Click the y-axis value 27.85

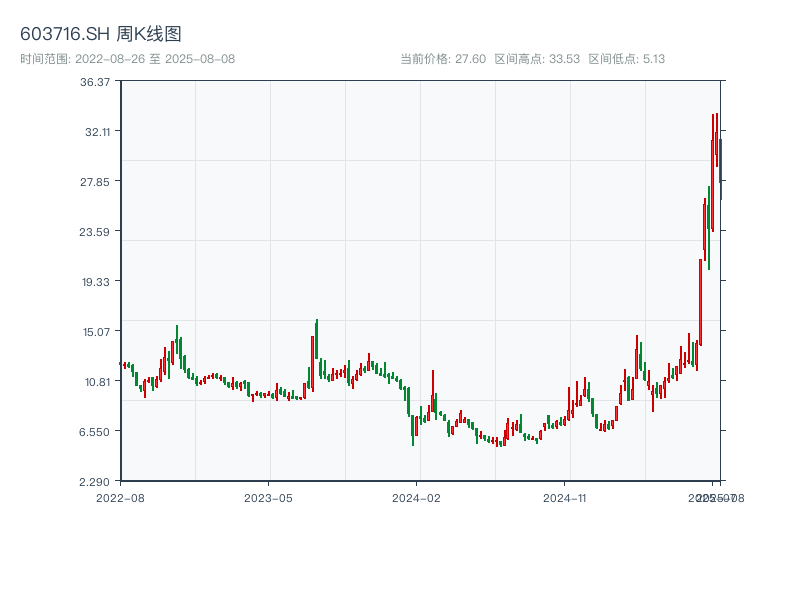click(95, 182)
